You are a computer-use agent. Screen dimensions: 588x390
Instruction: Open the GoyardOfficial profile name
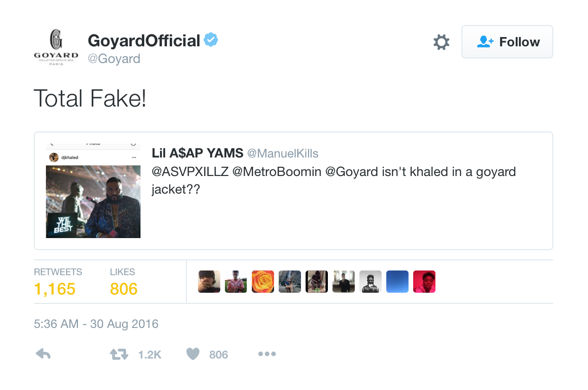(x=144, y=41)
